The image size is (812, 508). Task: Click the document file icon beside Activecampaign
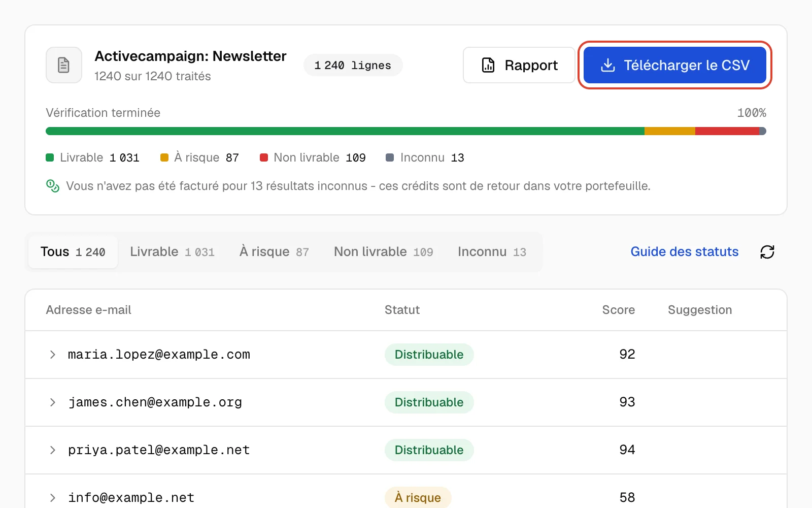[x=64, y=65]
